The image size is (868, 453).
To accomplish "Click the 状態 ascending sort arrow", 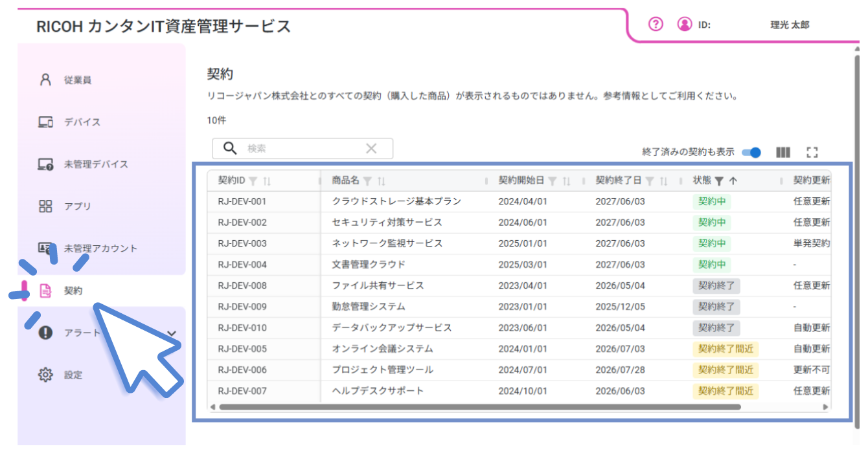I will point(733,181).
